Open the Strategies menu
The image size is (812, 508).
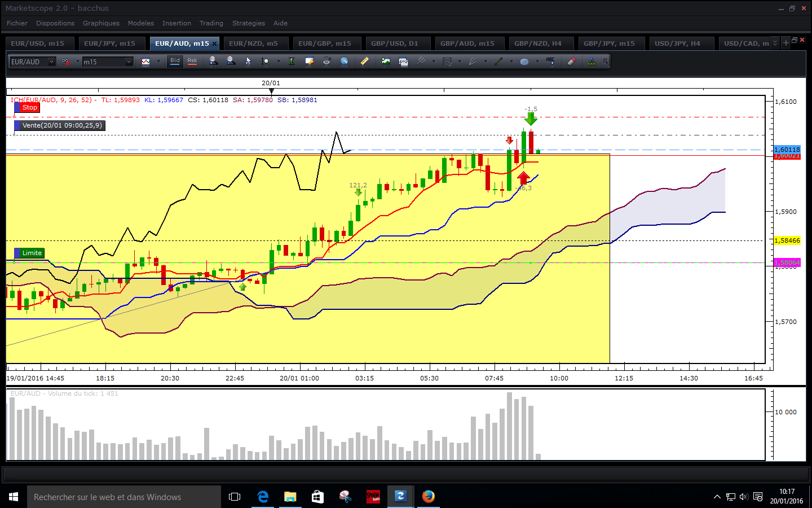tap(248, 23)
